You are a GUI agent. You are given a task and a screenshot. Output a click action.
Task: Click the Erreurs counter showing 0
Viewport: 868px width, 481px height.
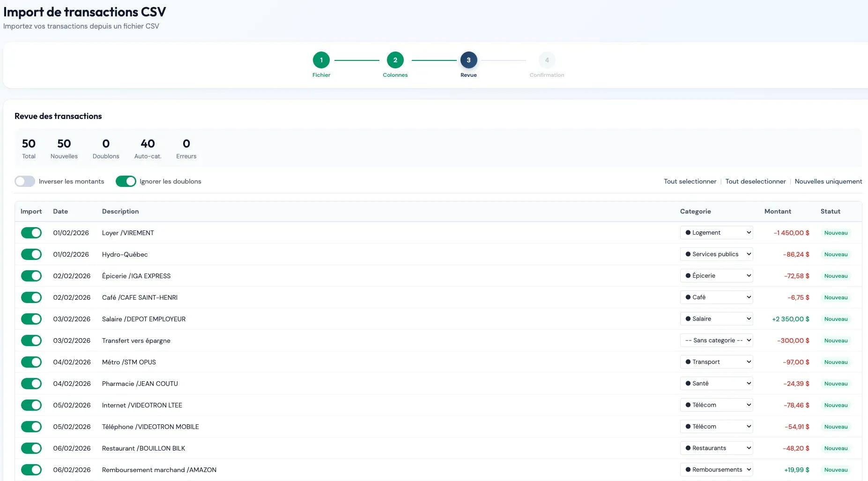pyautogui.click(x=186, y=148)
